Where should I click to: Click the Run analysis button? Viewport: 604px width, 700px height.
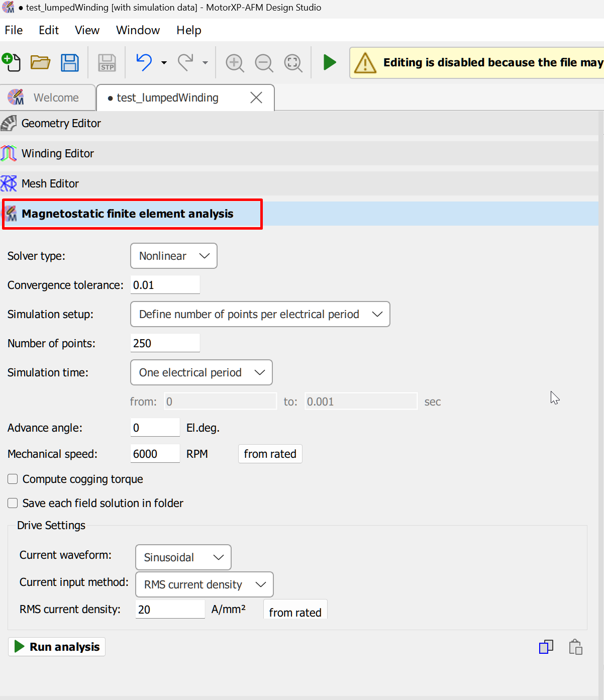point(57,647)
